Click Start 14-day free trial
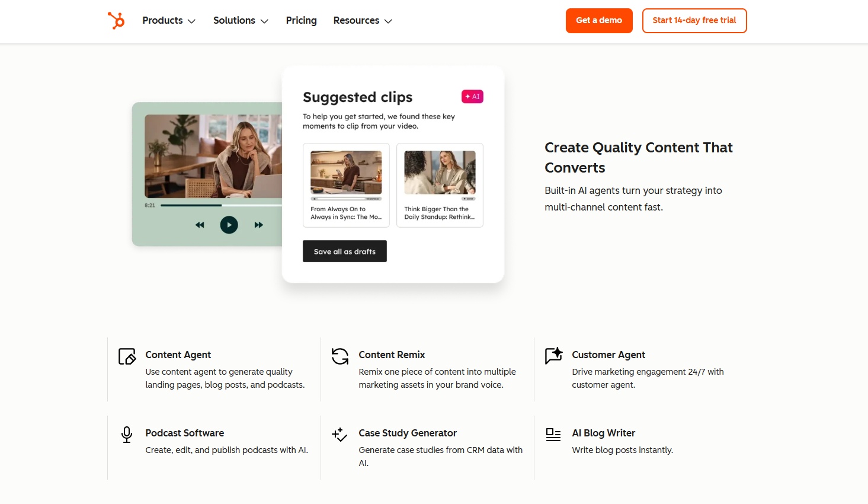Image resolution: width=868 pixels, height=504 pixels. [x=694, y=20]
